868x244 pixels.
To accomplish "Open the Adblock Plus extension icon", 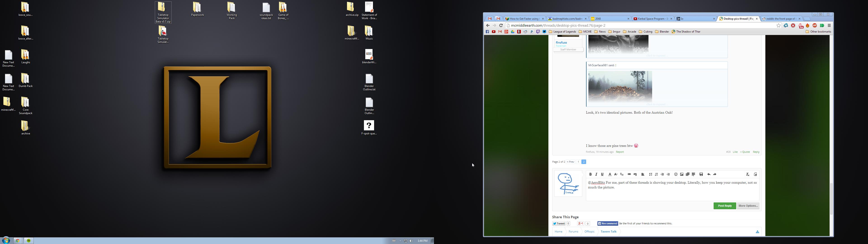I will [x=815, y=25].
